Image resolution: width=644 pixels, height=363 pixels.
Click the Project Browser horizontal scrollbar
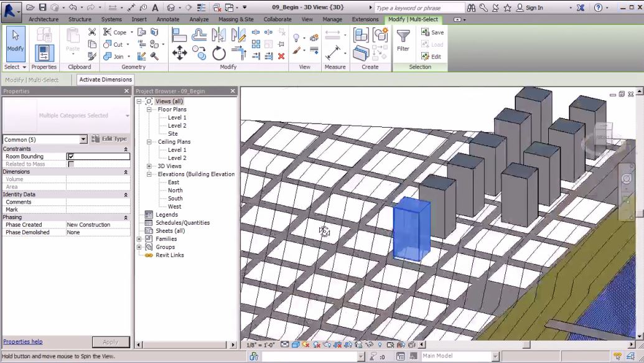click(186, 344)
